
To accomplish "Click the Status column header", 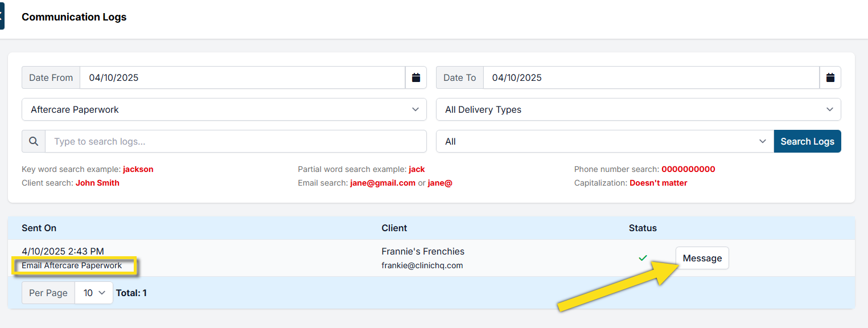I will (643, 228).
